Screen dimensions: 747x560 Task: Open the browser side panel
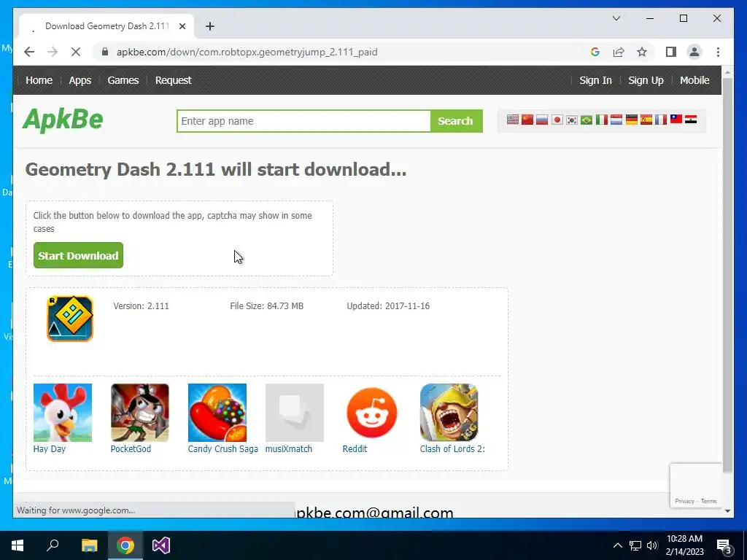[x=671, y=52]
